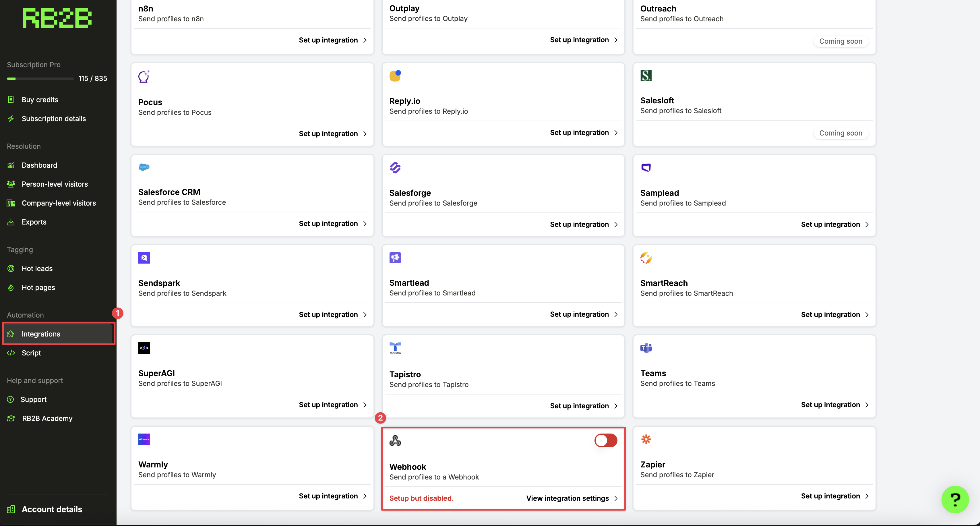Click the Salesforce CRM cloud icon
Image resolution: width=980 pixels, height=526 pixels.
[x=144, y=167]
